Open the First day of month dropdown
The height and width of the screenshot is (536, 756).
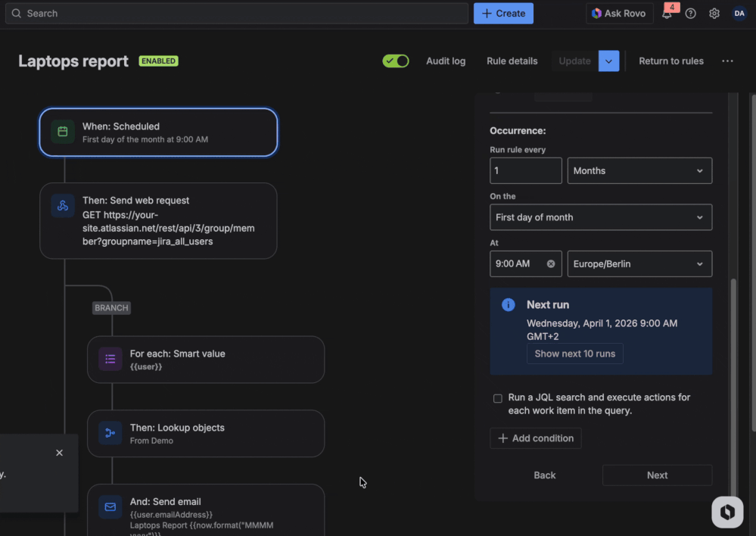point(601,217)
